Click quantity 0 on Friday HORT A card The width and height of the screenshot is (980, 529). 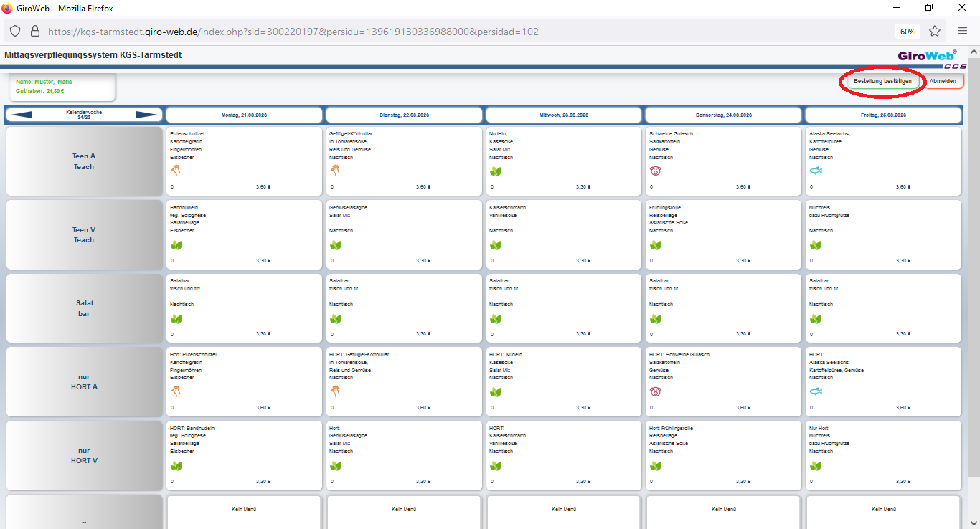(811, 408)
